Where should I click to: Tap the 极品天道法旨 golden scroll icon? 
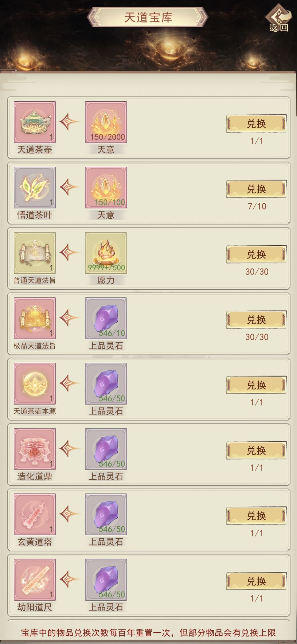click(35, 318)
